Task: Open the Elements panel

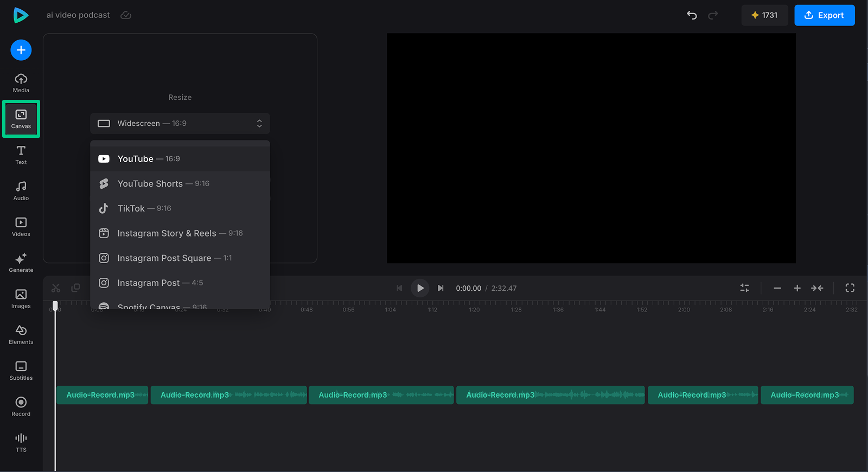Action: tap(21, 335)
